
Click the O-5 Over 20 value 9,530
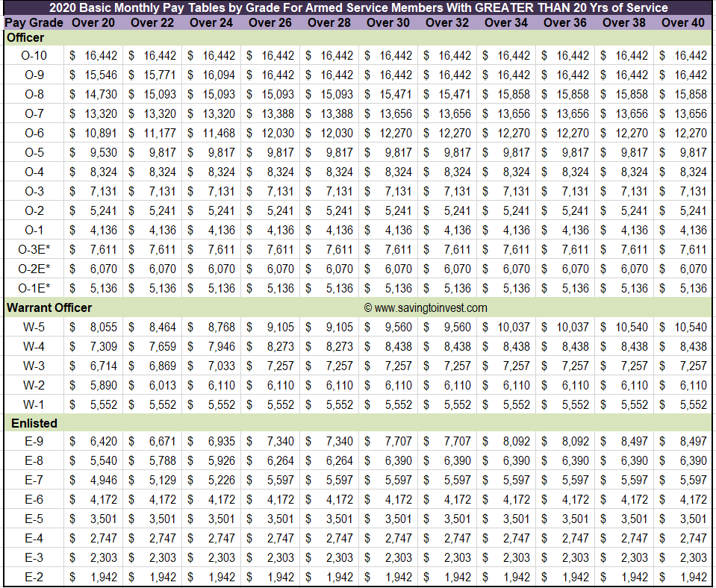104,152
